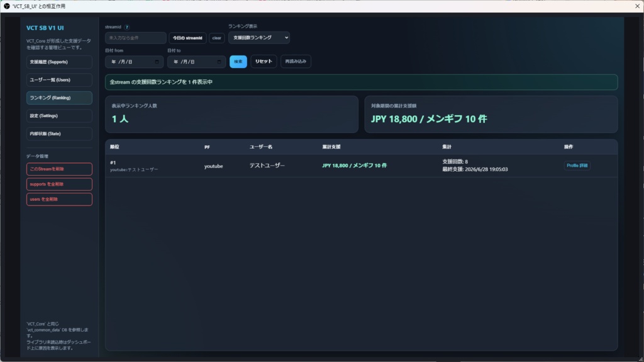Click このStreamを削除 button
Viewport: 644px width, 362px height.
[59, 169]
